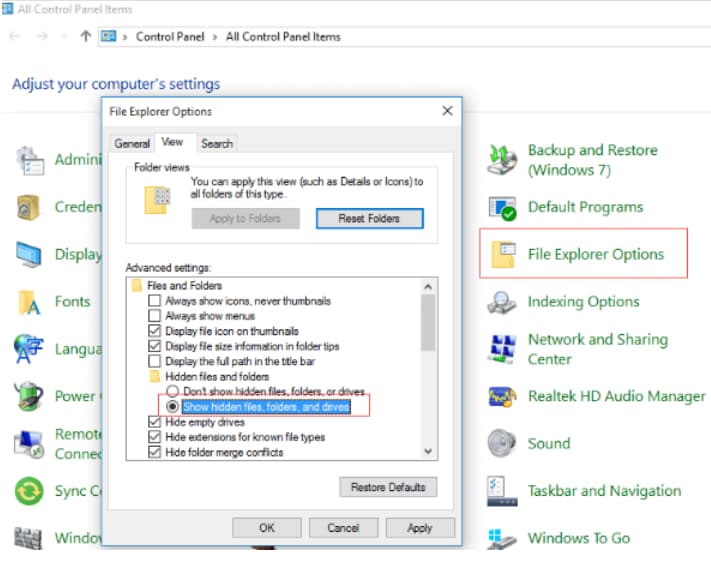Open the Language globe icon
The height and width of the screenshot is (567, 711).
(x=28, y=349)
